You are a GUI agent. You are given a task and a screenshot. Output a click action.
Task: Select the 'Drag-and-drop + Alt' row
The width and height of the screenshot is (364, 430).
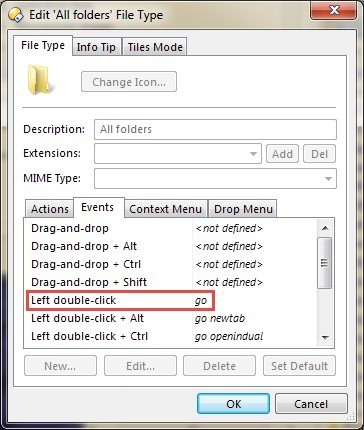point(171,246)
